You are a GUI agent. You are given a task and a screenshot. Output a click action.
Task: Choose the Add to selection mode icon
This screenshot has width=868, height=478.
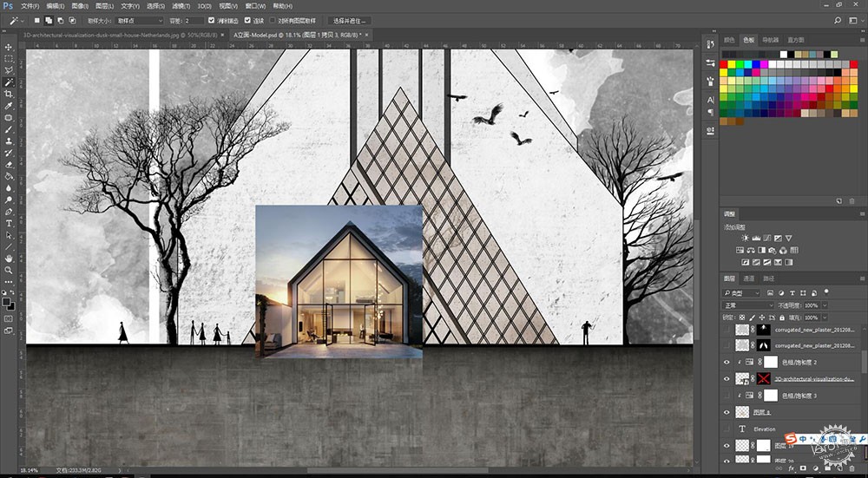click(49, 21)
